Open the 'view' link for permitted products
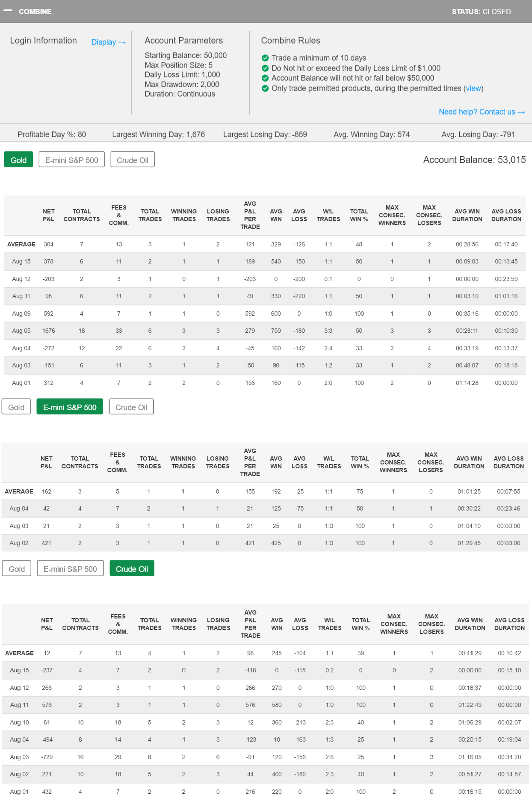Screen dimensions: 532x804 (473, 89)
